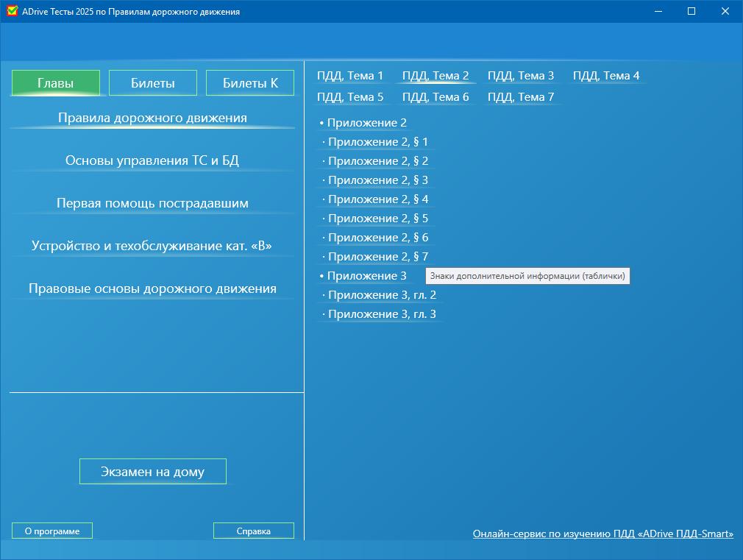Click the ADrive app icon in title bar
The height and width of the screenshot is (560, 743).
pyautogui.click(x=12, y=11)
